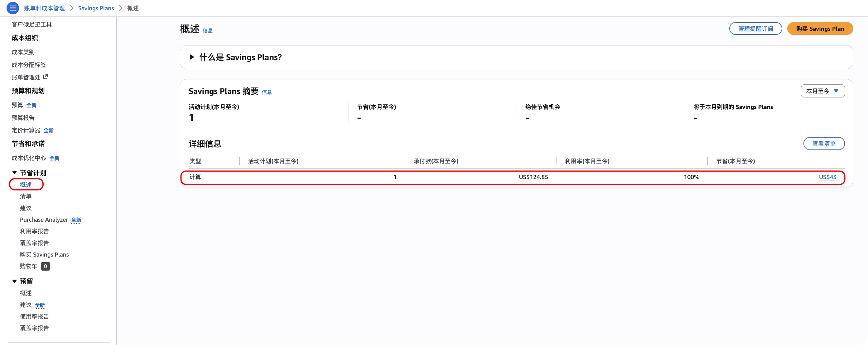Select 成本优化中心 in sidebar
Image resolution: width=868 pixels, height=345 pixels.
(29, 158)
